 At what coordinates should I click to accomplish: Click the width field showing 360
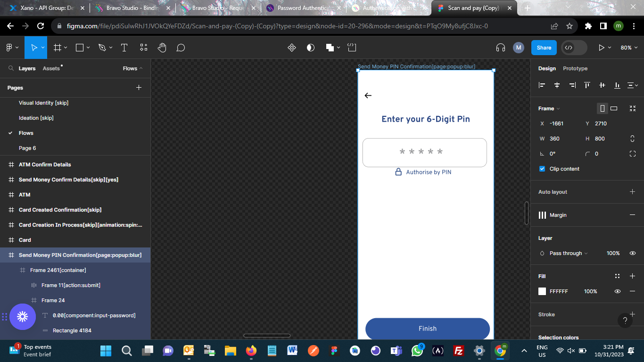(x=554, y=139)
